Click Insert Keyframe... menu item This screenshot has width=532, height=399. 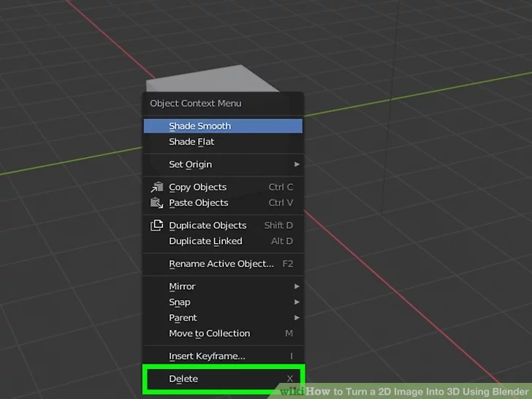(x=207, y=356)
